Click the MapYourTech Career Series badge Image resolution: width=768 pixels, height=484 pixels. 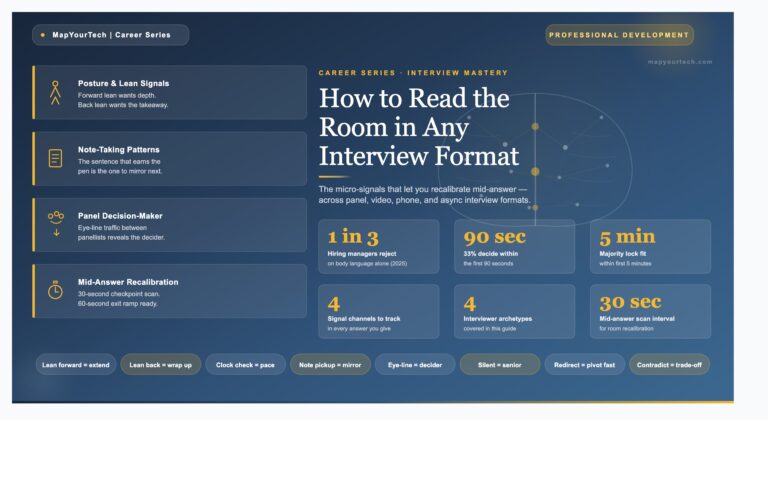point(111,35)
